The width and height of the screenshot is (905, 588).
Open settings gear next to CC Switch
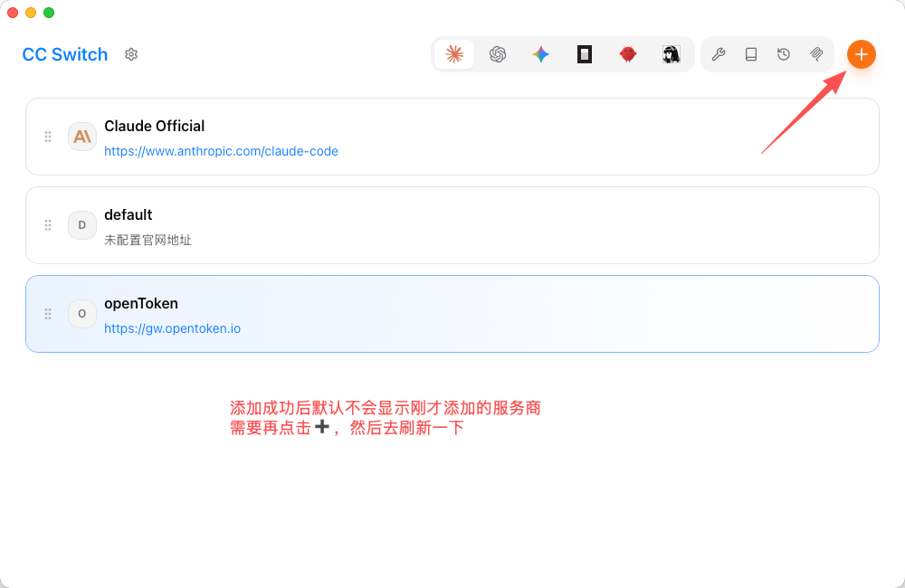coord(131,54)
